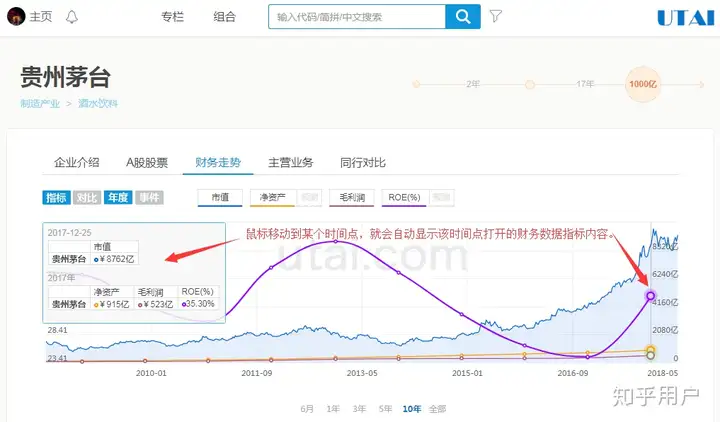720x422 pixels.
Task: Click the 2年 milestone label
Action: pos(473,84)
